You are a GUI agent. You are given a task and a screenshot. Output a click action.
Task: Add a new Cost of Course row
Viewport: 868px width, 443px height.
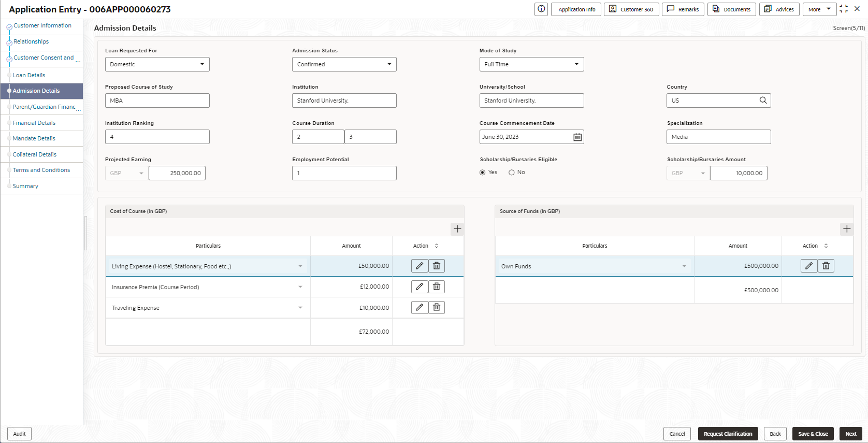(x=457, y=228)
